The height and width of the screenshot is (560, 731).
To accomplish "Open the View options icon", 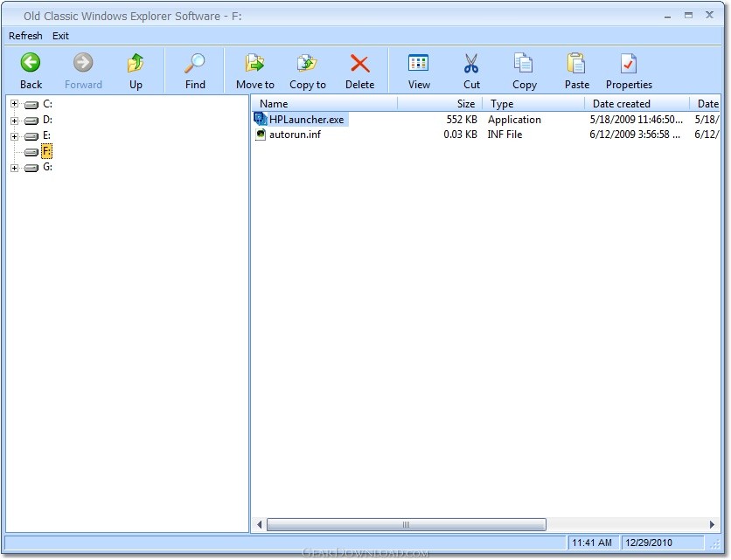I will [418, 64].
